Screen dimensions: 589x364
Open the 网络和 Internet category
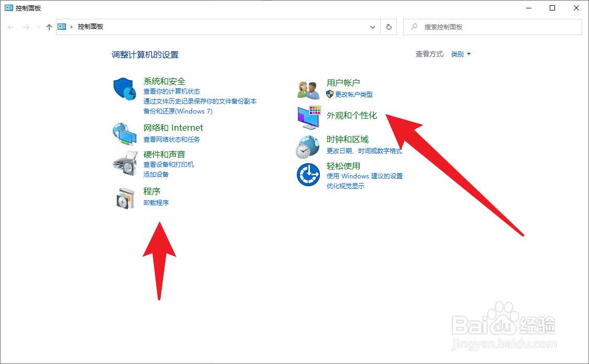click(173, 128)
